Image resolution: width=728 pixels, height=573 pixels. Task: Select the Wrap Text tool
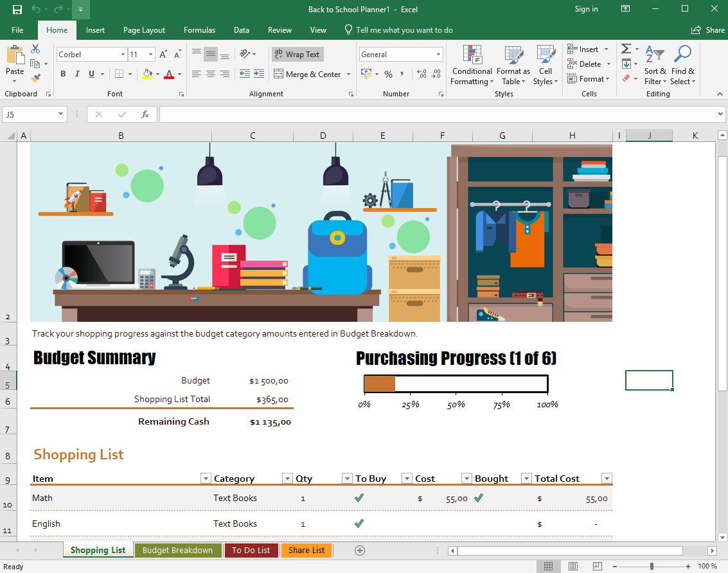[297, 54]
